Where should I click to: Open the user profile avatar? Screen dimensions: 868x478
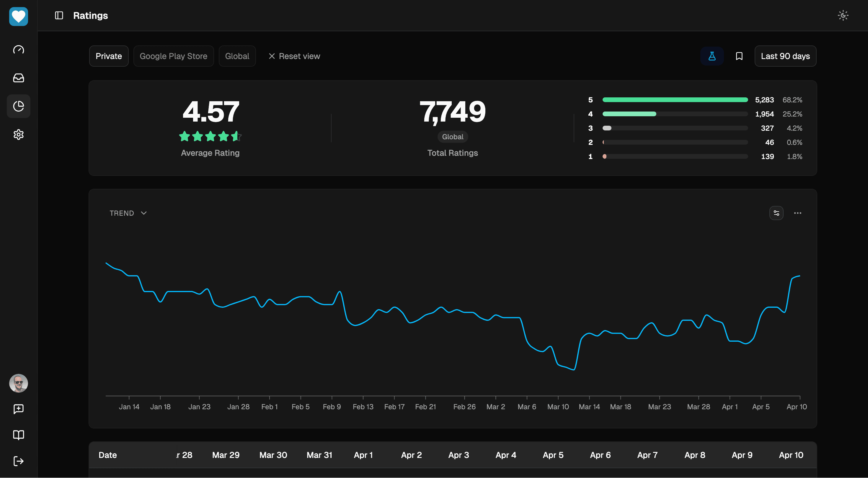click(19, 383)
